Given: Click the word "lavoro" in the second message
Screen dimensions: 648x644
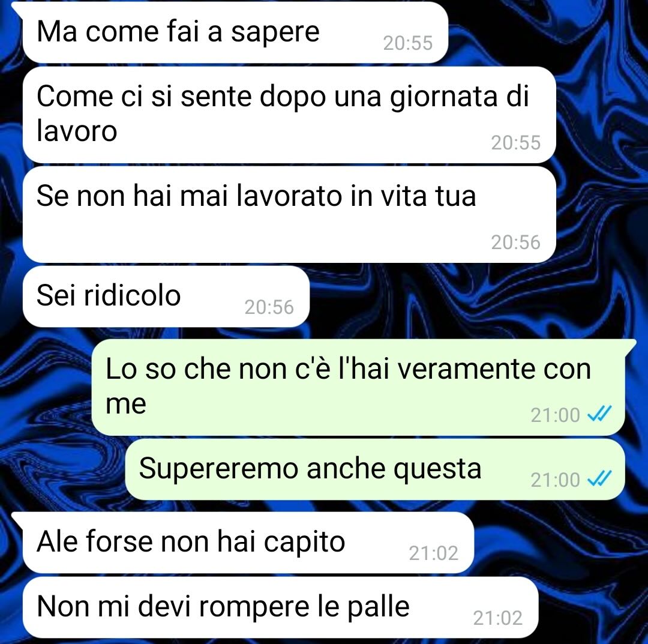Looking at the screenshot, I should [77, 131].
